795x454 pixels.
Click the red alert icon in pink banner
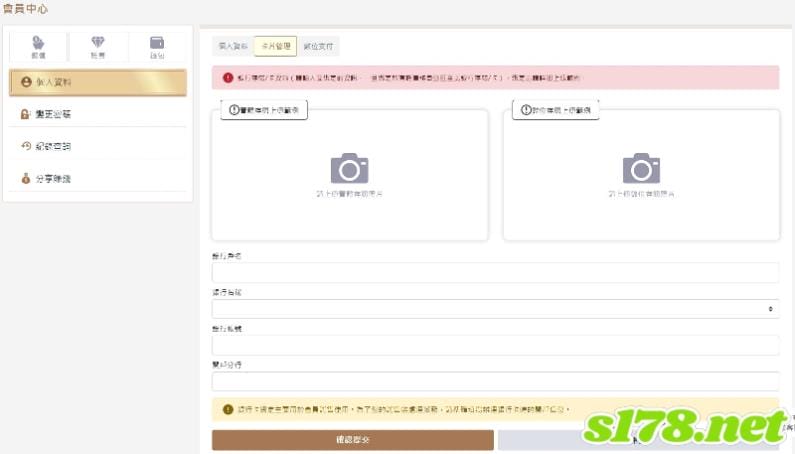[x=228, y=78]
